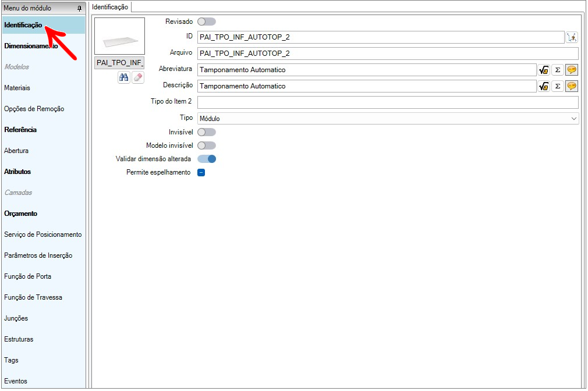Click the module preview thumbnail image
The width and height of the screenshot is (588, 391).
119,36
